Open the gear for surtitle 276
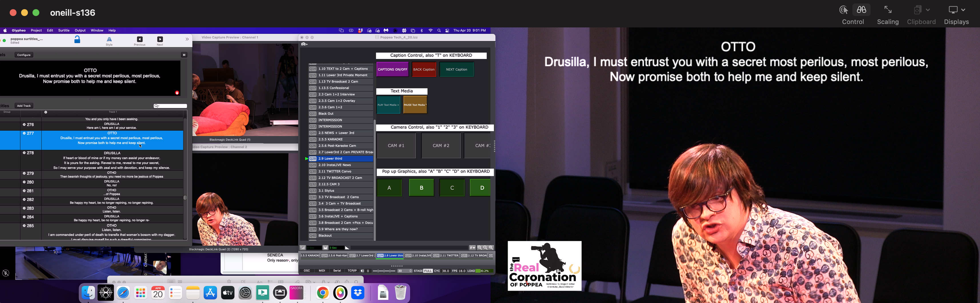This screenshot has height=303, width=980. (24, 125)
